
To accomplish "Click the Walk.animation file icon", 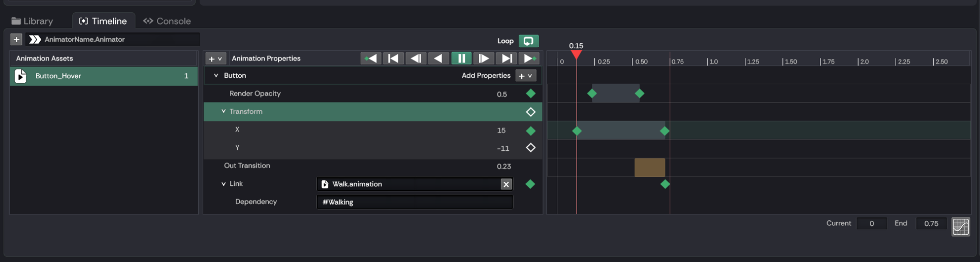I will click(325, 184).
